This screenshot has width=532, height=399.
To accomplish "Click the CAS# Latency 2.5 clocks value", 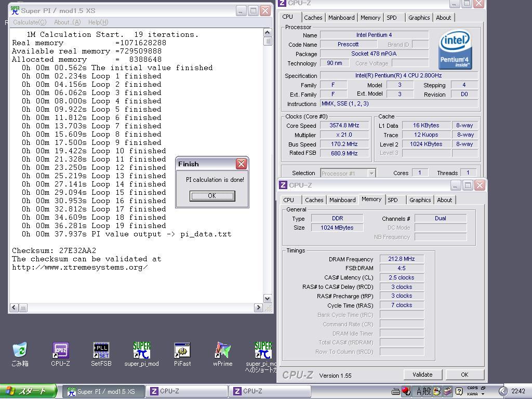I will (402, 277).
